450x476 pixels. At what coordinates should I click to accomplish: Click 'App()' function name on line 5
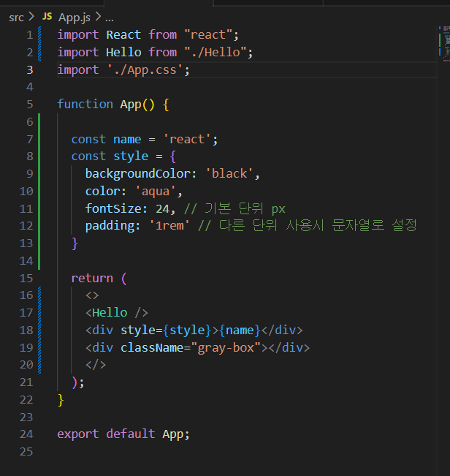(x=137, y=105)
